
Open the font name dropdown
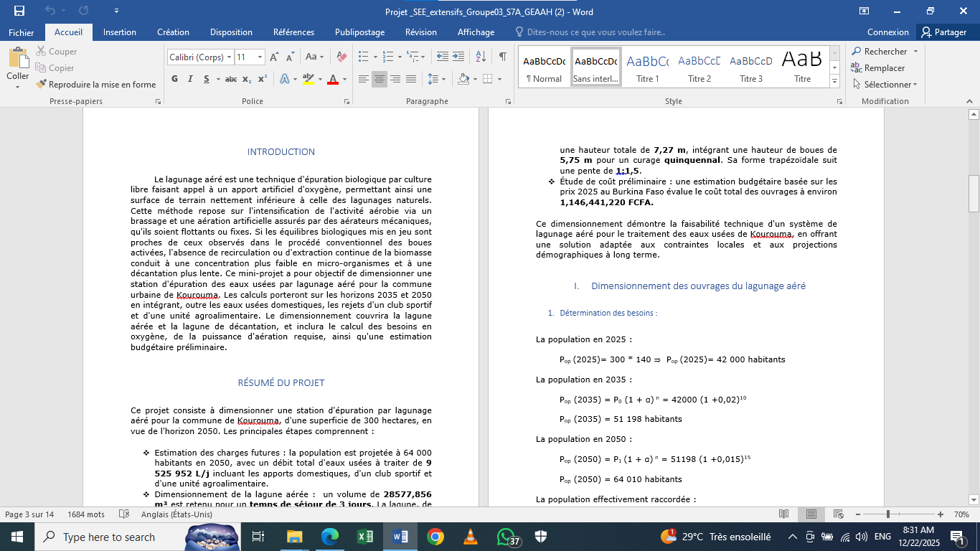click(229, 57)
